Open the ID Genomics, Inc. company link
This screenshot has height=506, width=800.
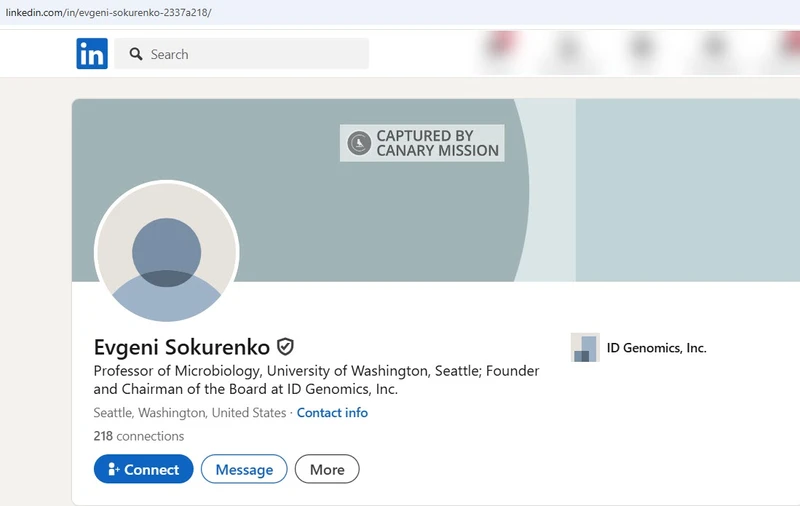tap(656, 348)
